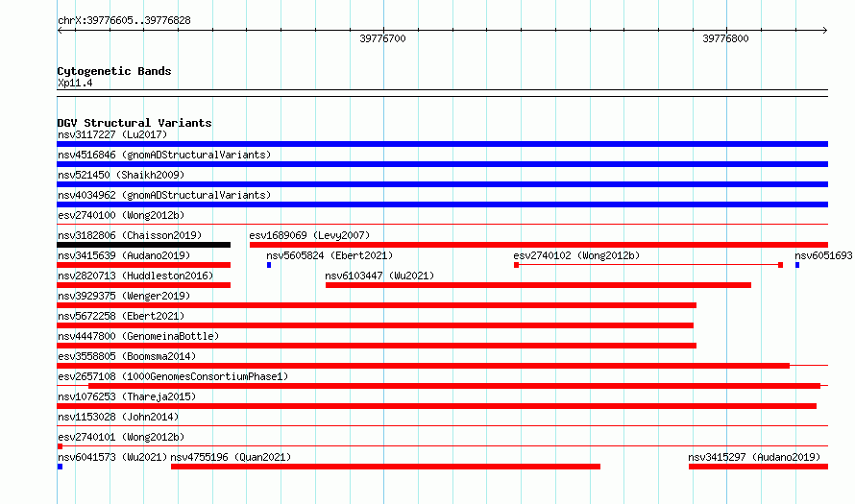Open esv2657108 (1000GenomesConsortiumPhase1) label

click(173, 376)
